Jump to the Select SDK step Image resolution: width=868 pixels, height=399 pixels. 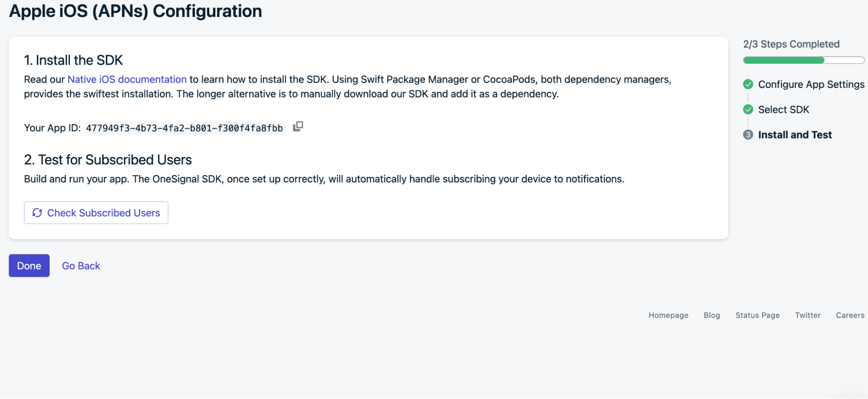point(783,110)
